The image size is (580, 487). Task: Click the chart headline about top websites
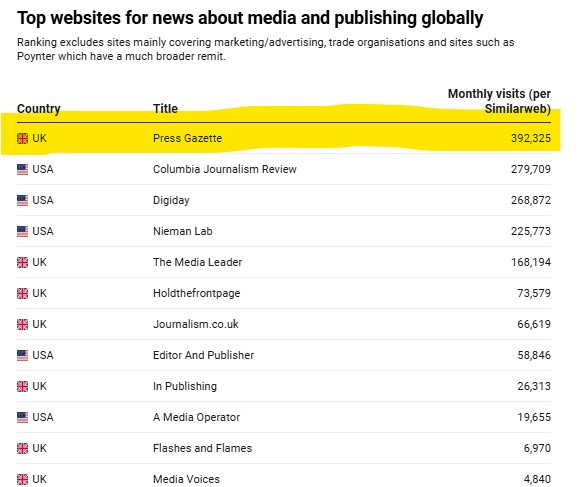[250, 18]
